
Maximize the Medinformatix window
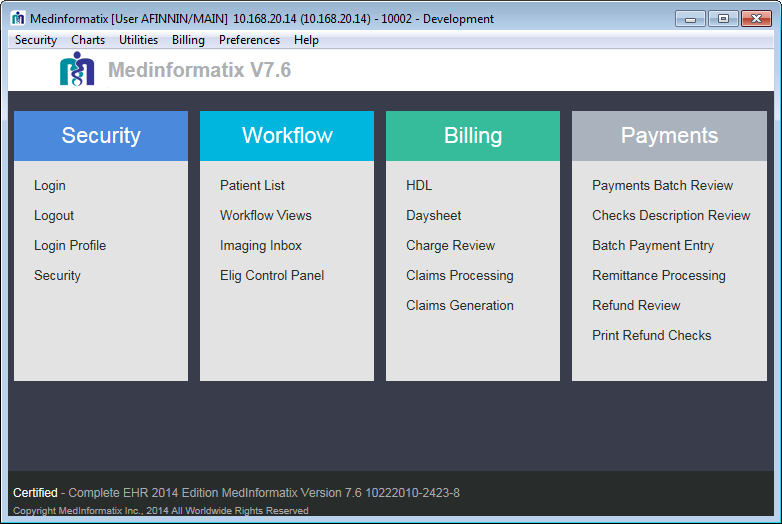723,18
